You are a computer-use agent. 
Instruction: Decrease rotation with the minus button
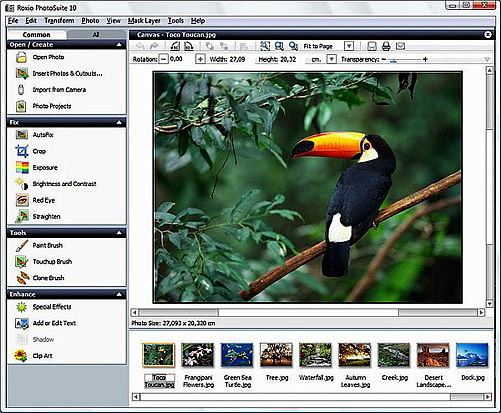[163, 59]
